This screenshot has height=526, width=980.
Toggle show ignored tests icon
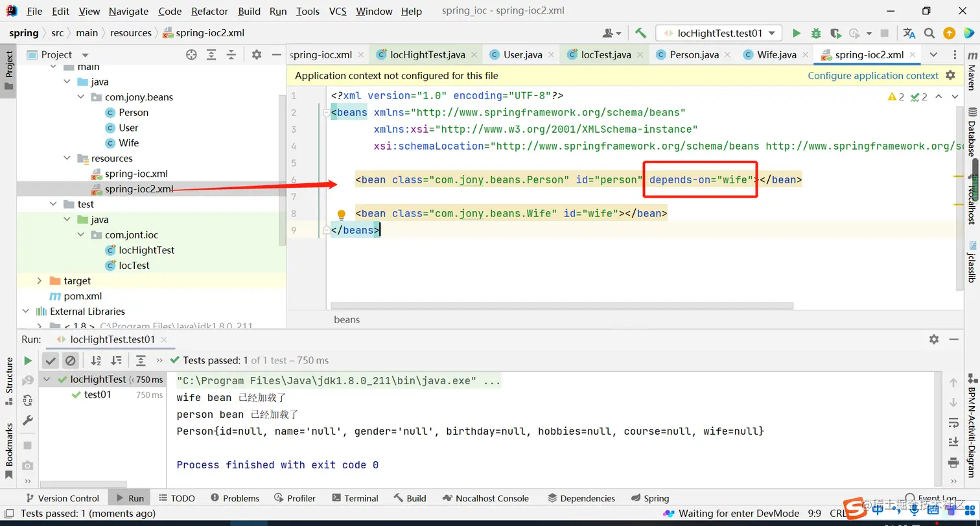coord(71,360)
